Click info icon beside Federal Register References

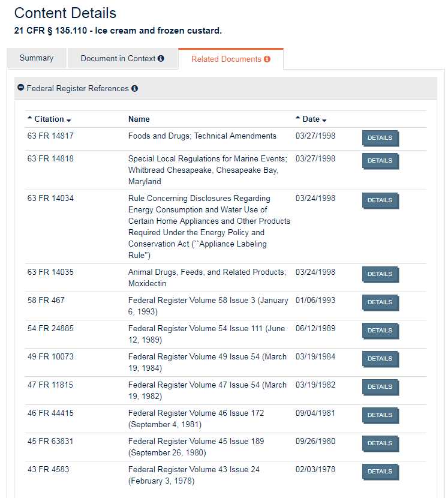pos(134,89)
